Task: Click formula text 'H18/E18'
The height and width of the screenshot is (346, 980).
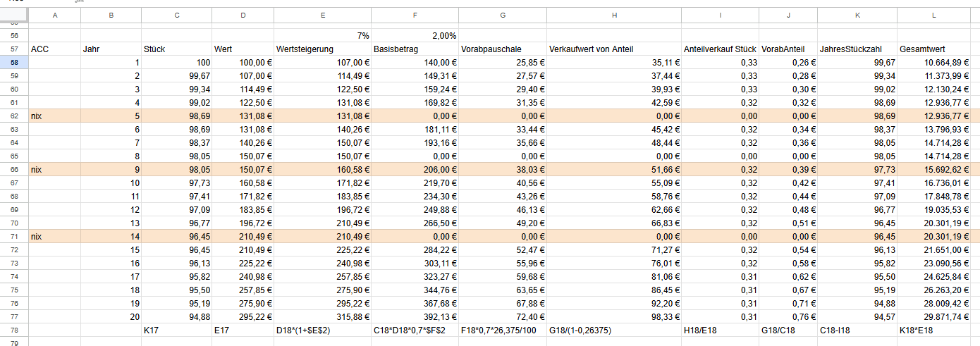Action: (x=701, y=330)
